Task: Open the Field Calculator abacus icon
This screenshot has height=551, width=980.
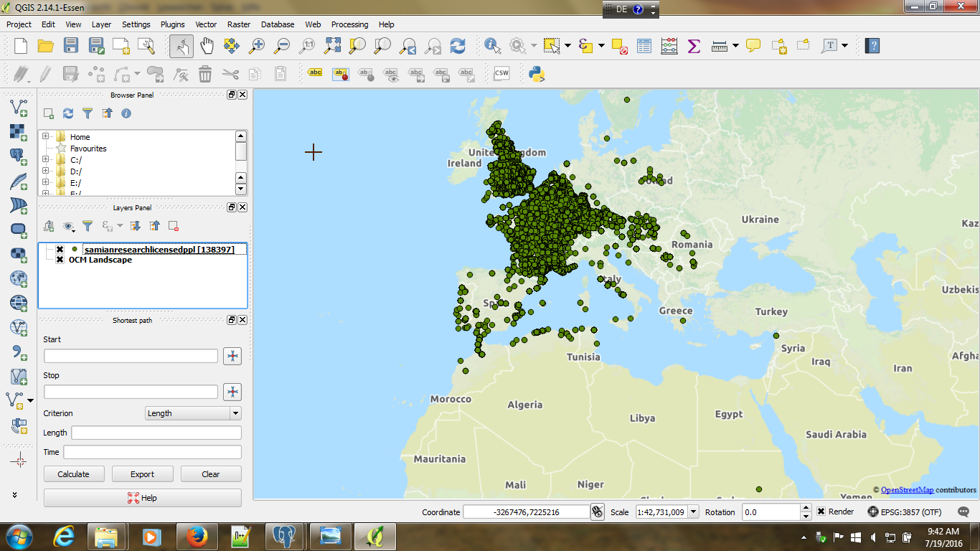Action: 669,46
